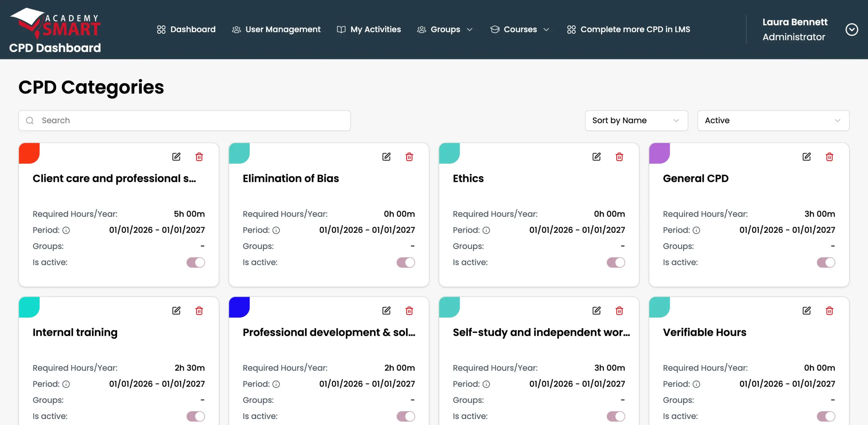Delete the Elimination of Bias category
The height and width of the screenshot is (425, 868).
(409, 157)
